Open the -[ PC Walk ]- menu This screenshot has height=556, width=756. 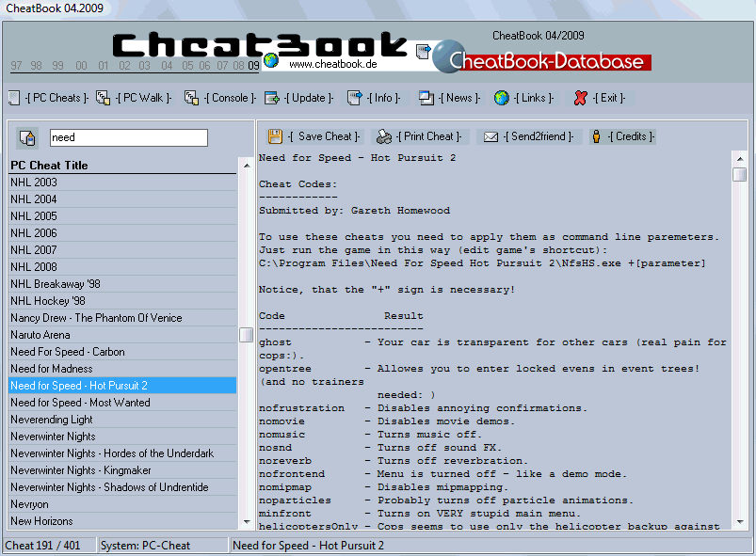pyautogui.click(x=143, y=98)
